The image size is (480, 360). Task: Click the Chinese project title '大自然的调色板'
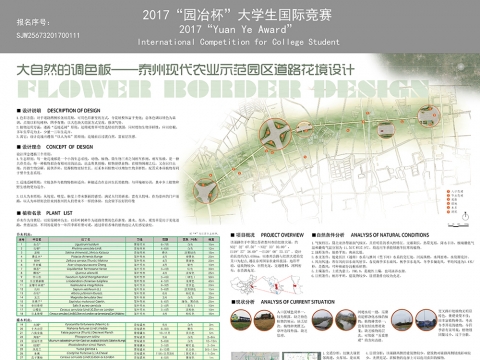(64, 70)
